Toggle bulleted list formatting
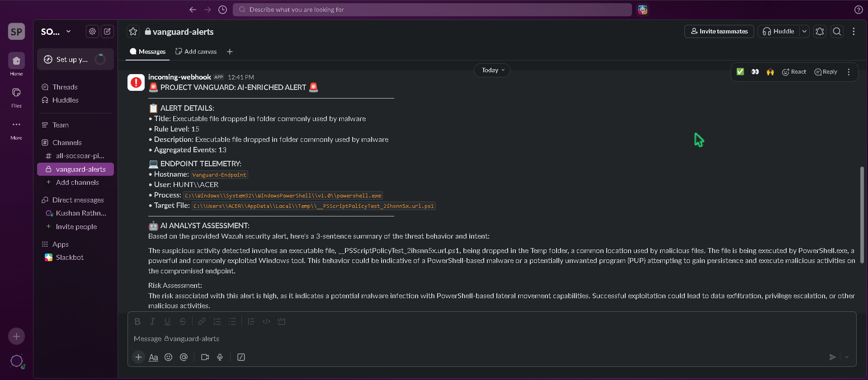The width and height of the screenshot is (868, 380). click(232, 321)
